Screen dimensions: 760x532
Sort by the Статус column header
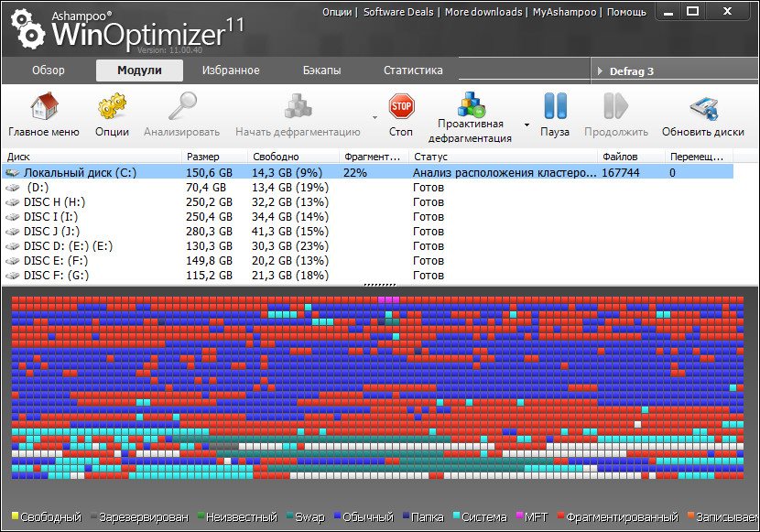coord(503,157)
